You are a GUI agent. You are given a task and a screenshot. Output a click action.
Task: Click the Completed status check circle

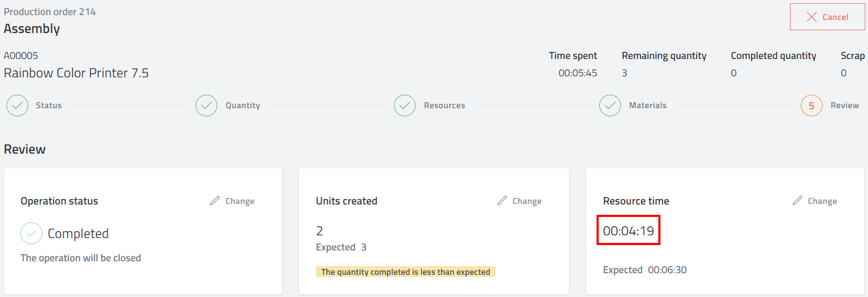[x=31, y=233]
